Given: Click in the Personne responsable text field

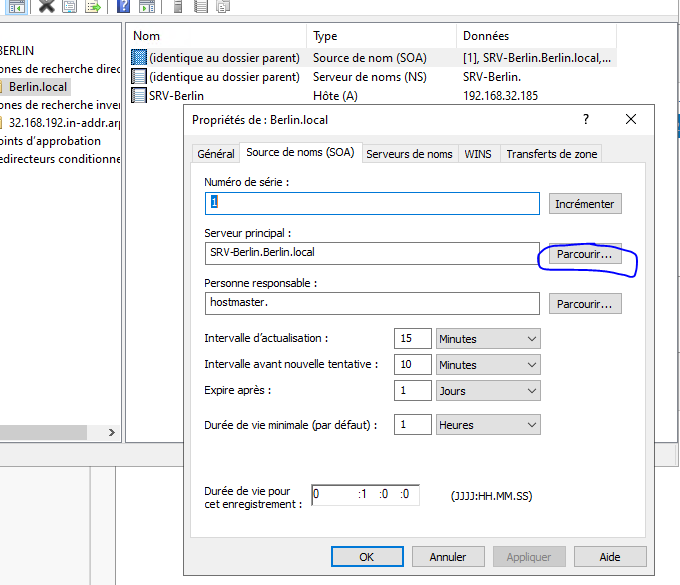Looking at the screenshot, I should (x=372, y=303).
